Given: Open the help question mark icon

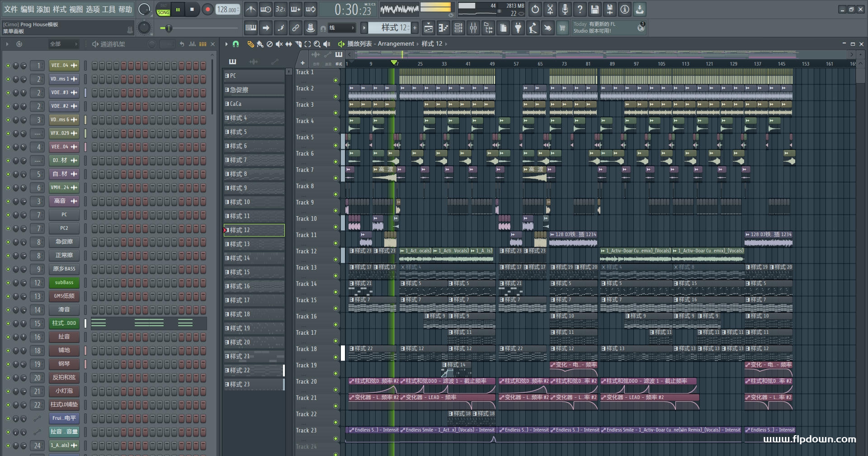Looking at the screenshot, I should 580,9.
